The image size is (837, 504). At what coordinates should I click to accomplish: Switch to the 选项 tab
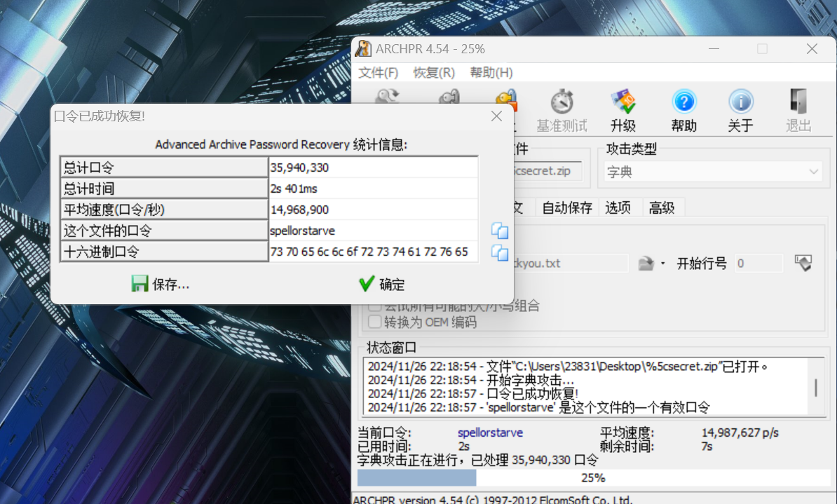click(618, 207)
